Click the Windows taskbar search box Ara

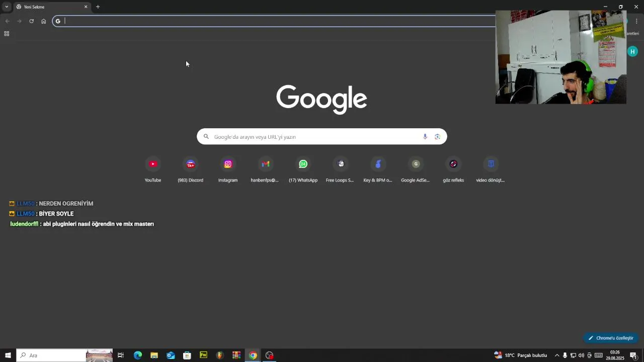point(64,355)
